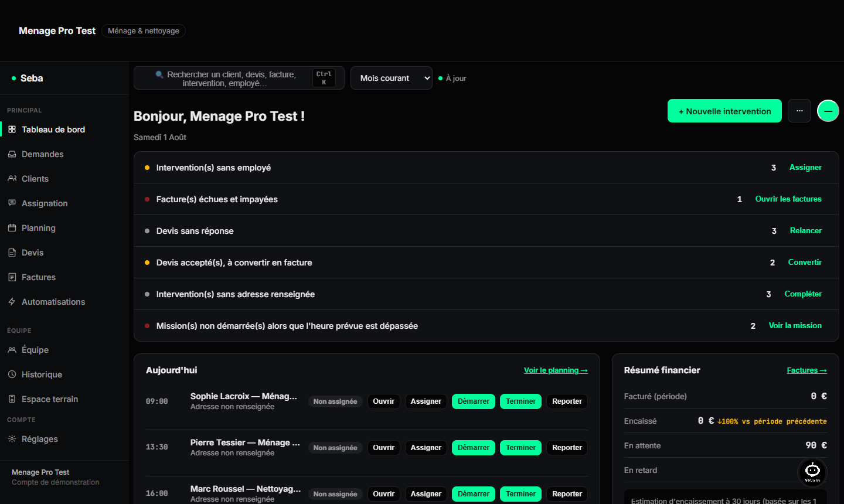Select Planning in the sidebar
Image resolution: width=844 pixels, height=504 pixels.
tap(64, 228)
